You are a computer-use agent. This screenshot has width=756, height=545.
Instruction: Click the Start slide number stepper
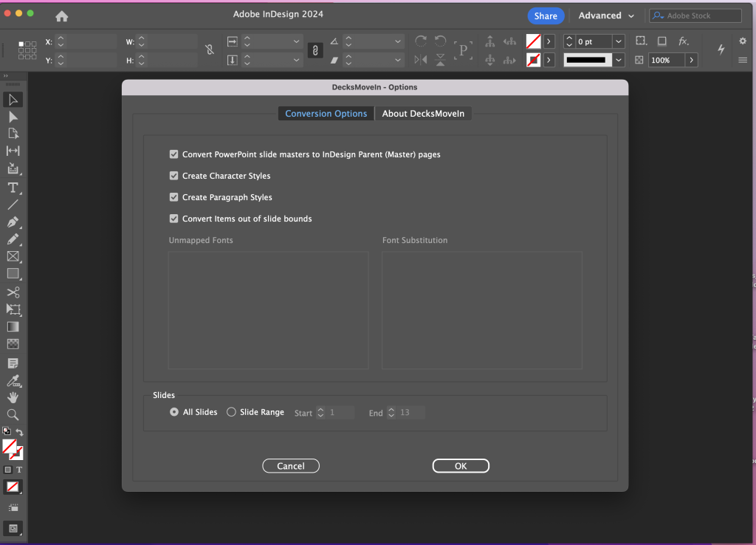(x=320, y=412)
